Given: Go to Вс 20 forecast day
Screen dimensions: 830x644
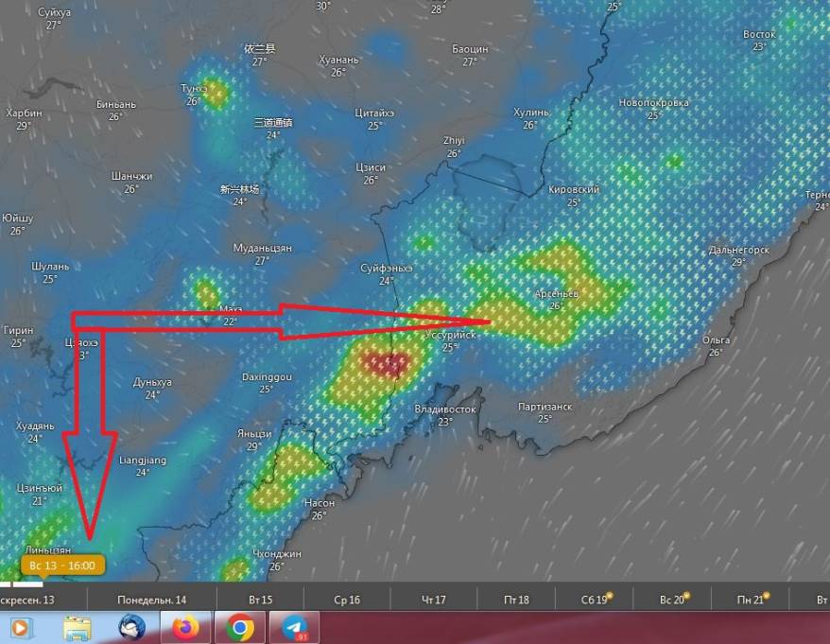Looking at the screenshot, I should [672, 600].
